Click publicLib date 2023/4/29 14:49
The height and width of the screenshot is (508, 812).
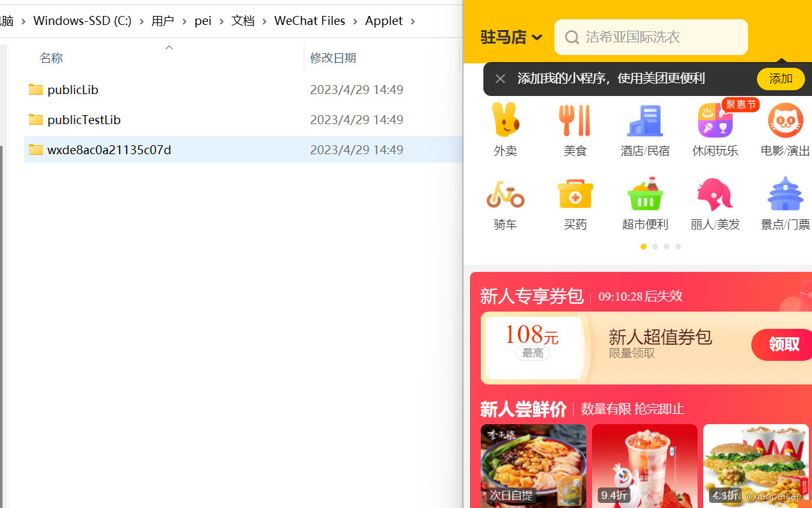tap(356, 90)
